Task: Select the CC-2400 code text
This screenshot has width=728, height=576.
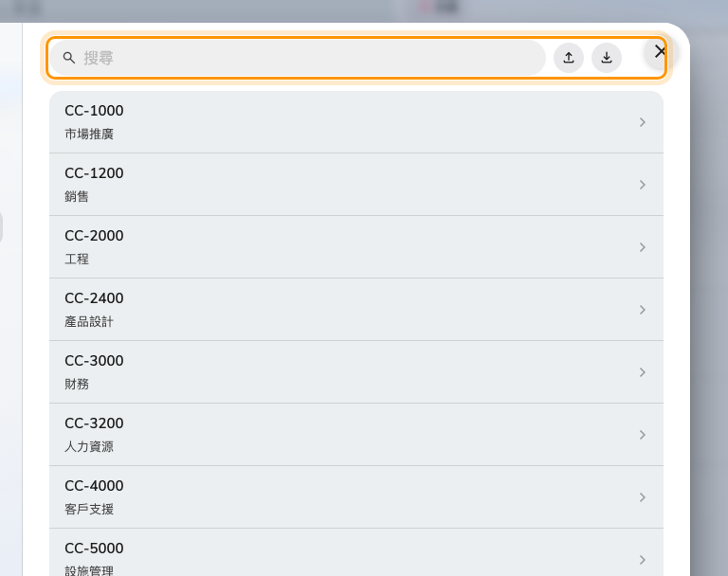Action: point(94,298)
